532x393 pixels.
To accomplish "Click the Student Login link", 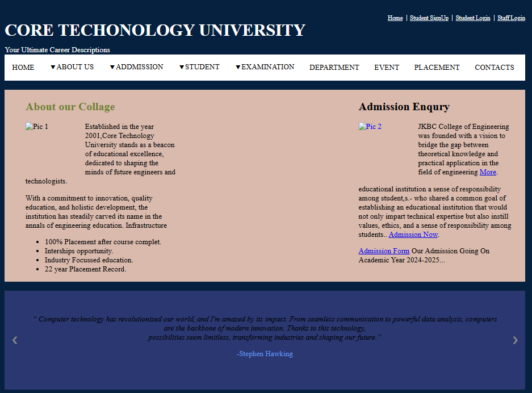I will click(x=472, y=18).
